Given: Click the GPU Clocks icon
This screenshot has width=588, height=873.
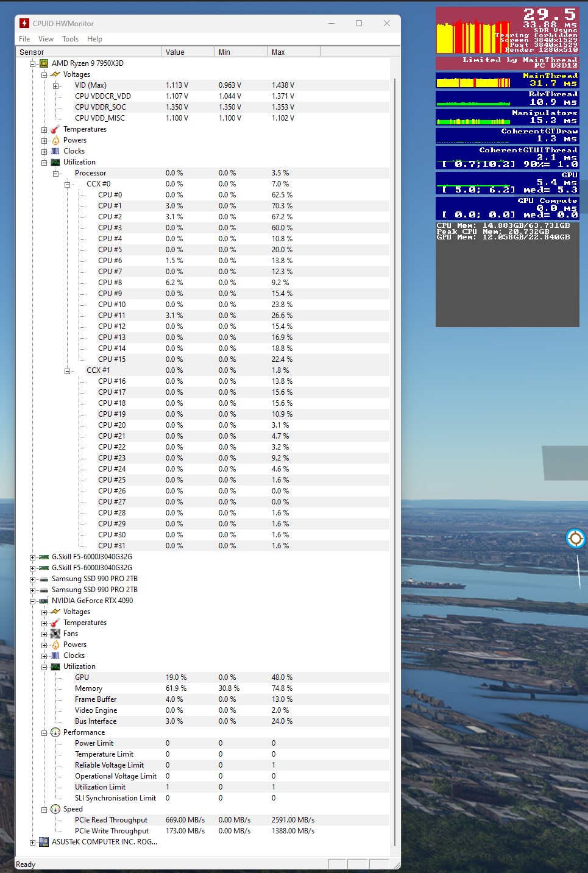Looking at the screenshot, I should [x=55, y=656].
